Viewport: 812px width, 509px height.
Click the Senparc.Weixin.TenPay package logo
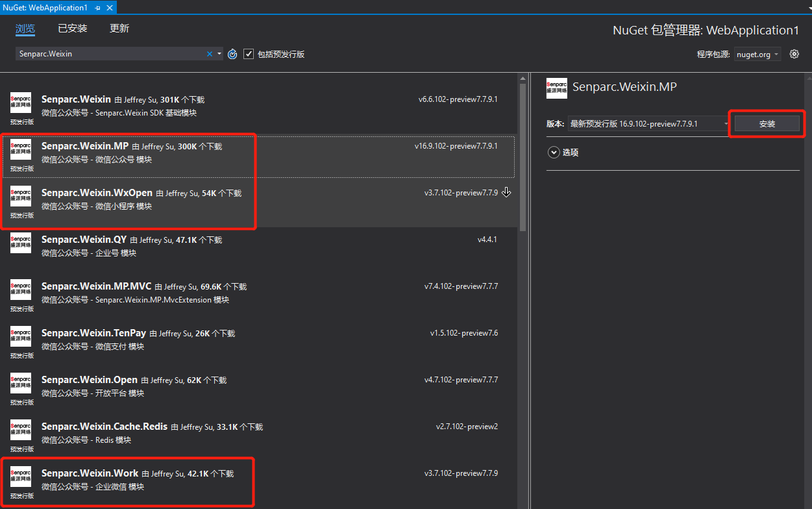point(21,337)
